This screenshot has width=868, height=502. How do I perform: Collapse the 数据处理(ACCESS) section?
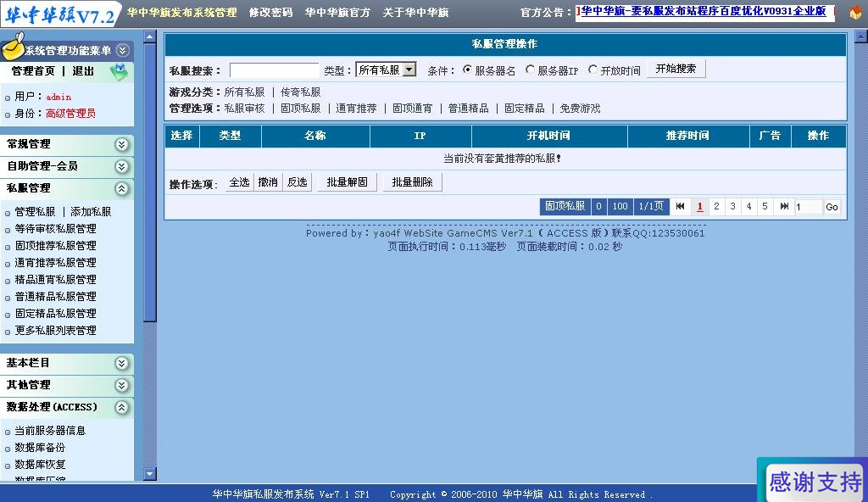coord(122,408)
